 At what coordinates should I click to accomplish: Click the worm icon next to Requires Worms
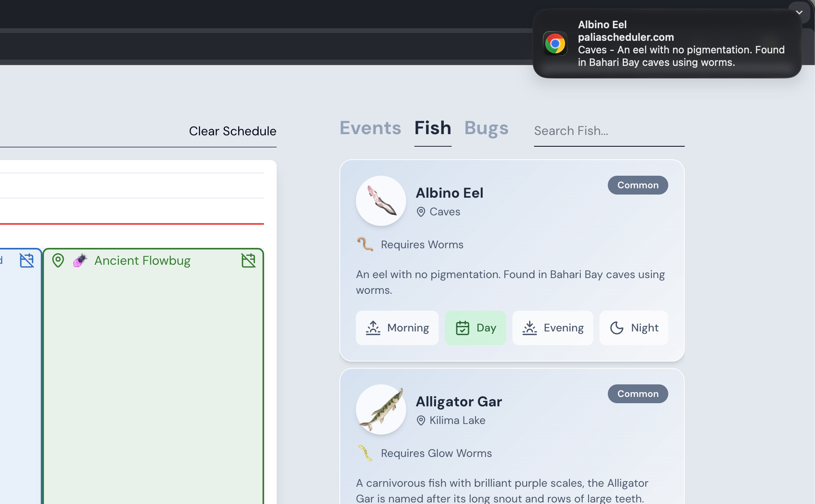click(366, 244)
